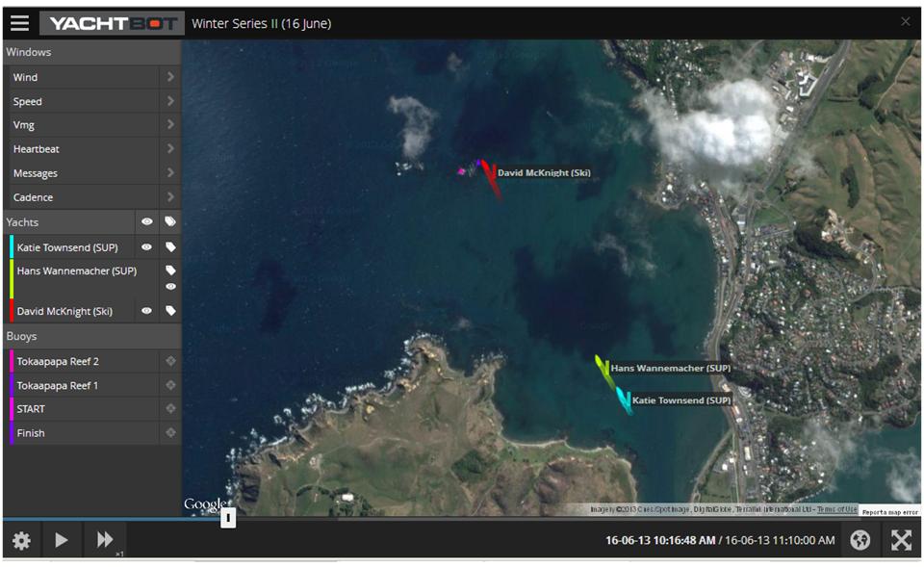Toggle visibility of Katie Townsend (SUP)

[147, 247]
